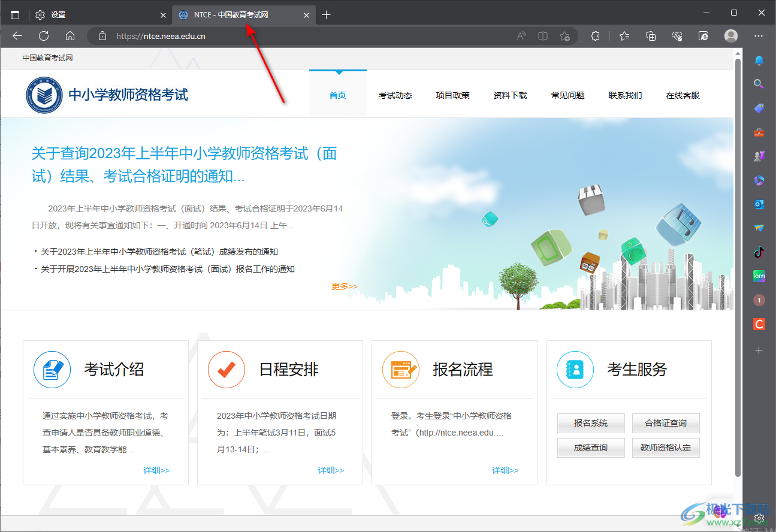Refresh the current page
Screen dimensions: 776x532
[44, 36]
